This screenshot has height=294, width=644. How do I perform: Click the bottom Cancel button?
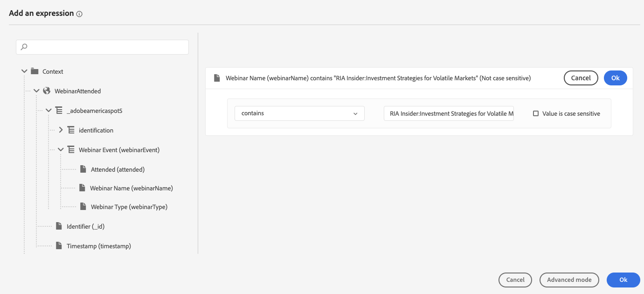[515, 280]
